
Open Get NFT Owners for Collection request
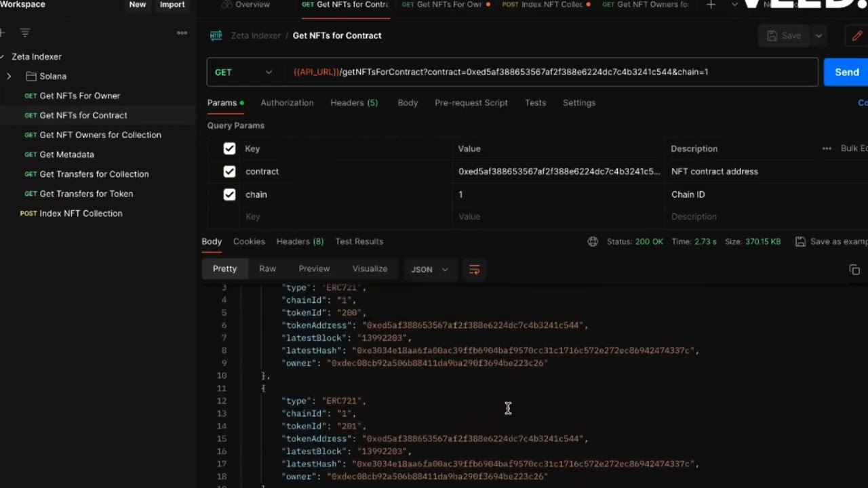(x=100, y=135)
